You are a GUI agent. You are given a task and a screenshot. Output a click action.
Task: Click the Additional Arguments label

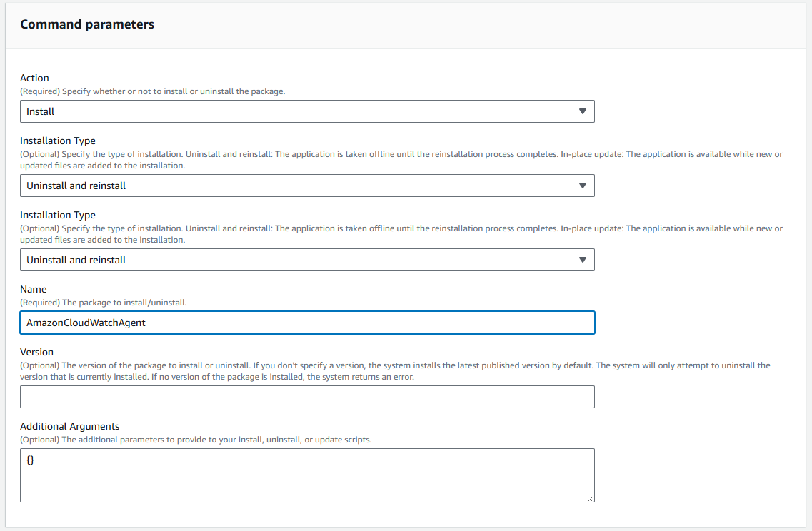tap(69, 426)
